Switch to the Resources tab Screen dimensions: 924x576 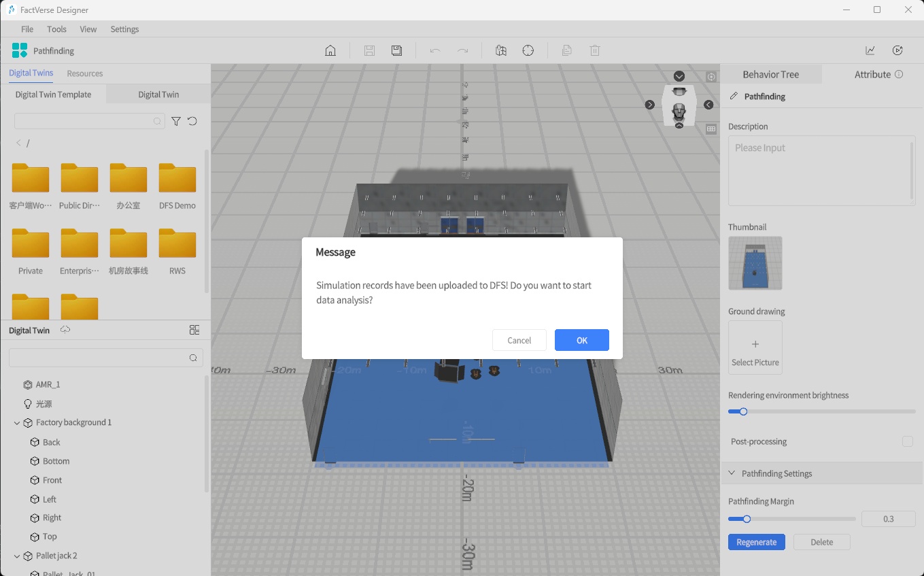[x=85, y=73]
